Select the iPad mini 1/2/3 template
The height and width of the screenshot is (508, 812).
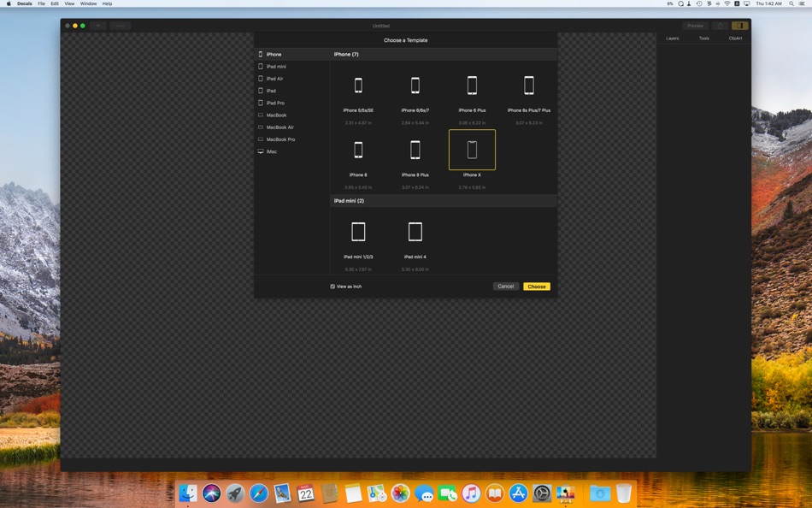click(x=358, y=232)
